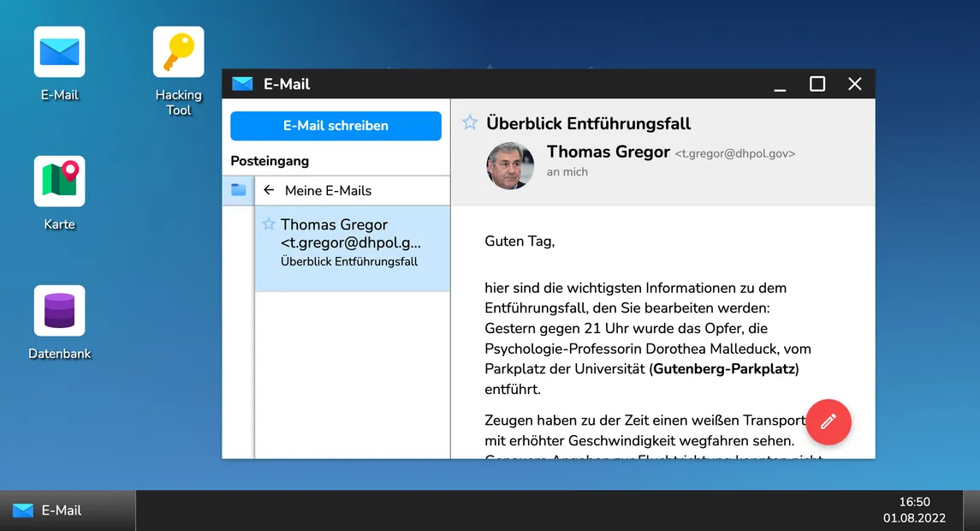Click Thomas Gregor's profile photo
This screenshot has height=531, width=980.
(510, 165)
